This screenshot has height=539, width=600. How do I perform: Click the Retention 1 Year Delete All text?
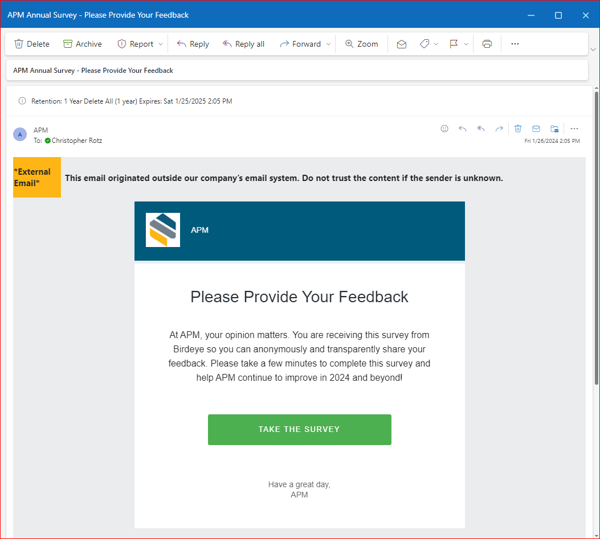(132, 101)
